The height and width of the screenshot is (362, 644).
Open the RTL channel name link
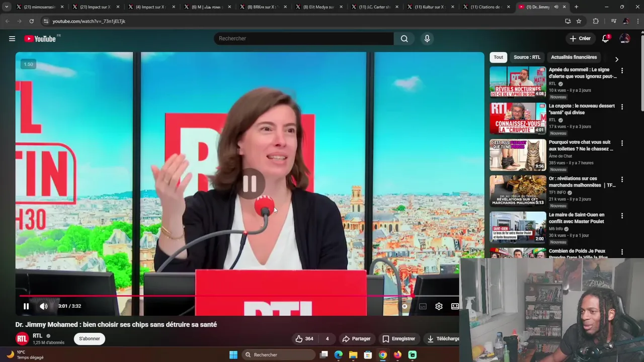point(37,336)
